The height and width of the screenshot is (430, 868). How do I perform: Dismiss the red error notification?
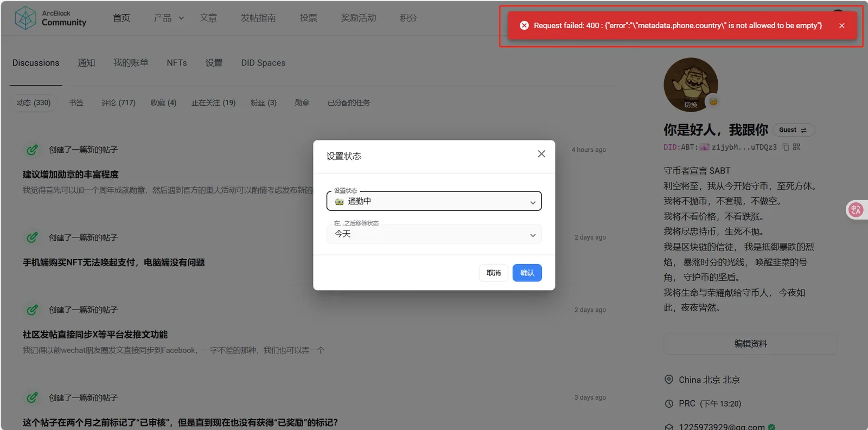[x=841, y=25]
